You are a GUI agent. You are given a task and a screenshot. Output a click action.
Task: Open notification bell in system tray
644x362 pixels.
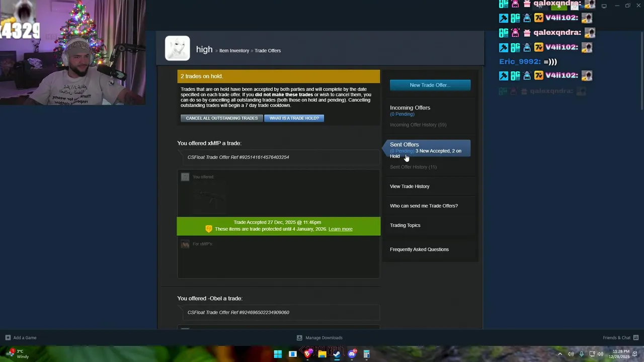pyautogui.click(x=635, y=354)
